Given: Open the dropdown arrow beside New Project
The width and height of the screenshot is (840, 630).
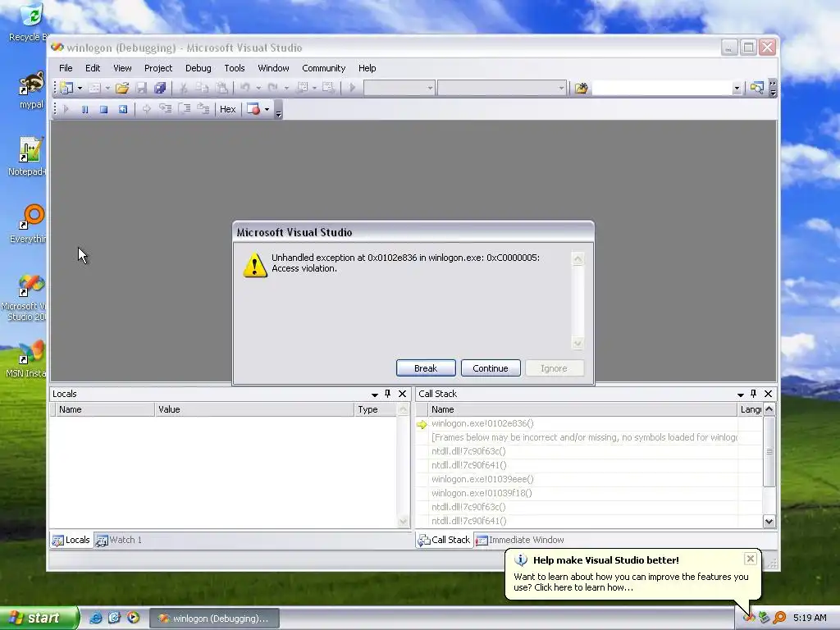Looking at the screenshot, I should 80,88.
